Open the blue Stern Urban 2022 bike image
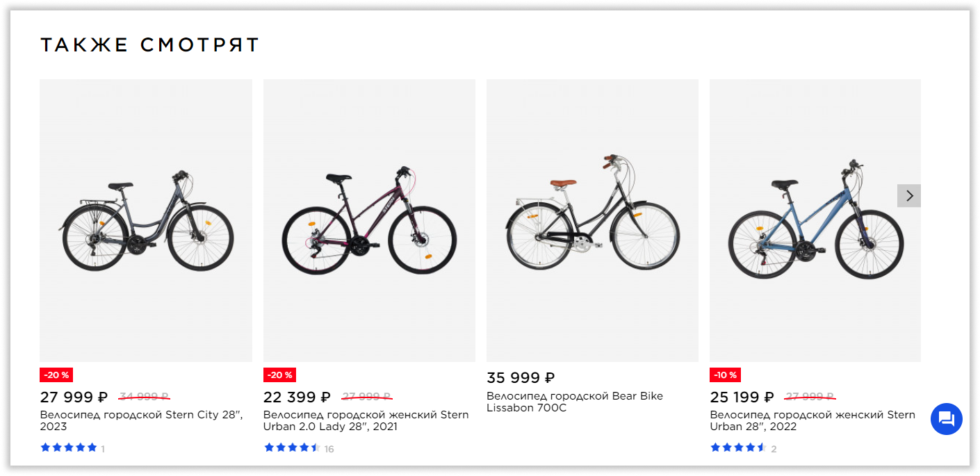The width and height of the screenshot is (980, 476). pos(815,220)
